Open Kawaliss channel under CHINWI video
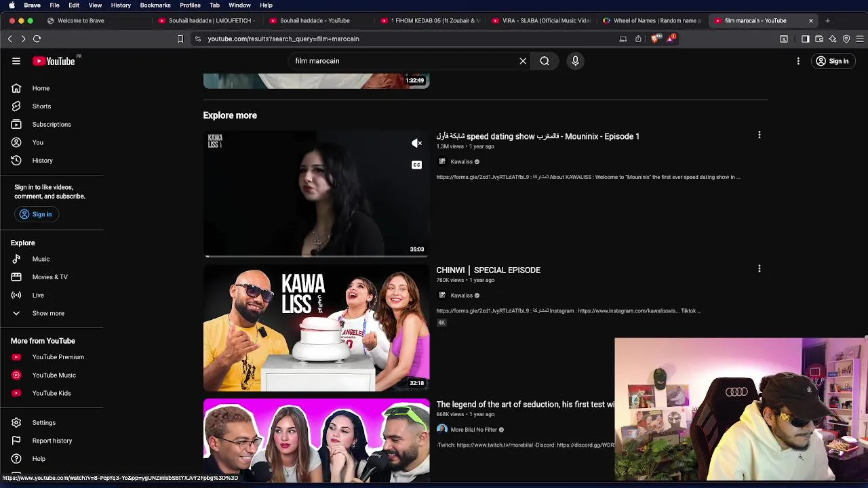This screenshot has width=868, height=488. pyautogui.click(x=461, y=296)
